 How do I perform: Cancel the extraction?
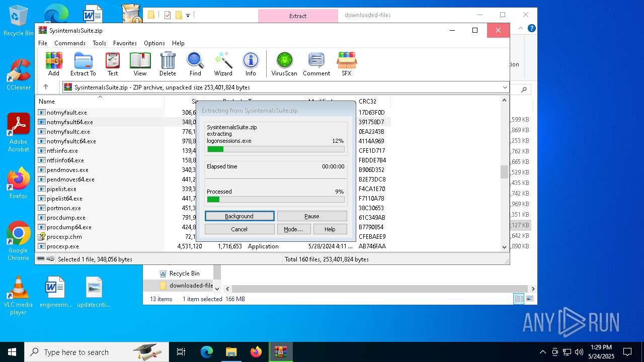[x=239, y=229]
